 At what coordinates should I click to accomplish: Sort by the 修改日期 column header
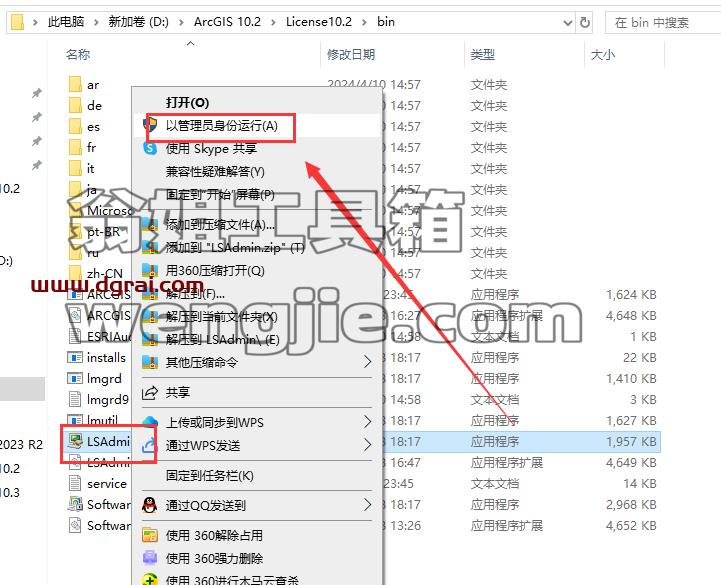coord(351,54)
